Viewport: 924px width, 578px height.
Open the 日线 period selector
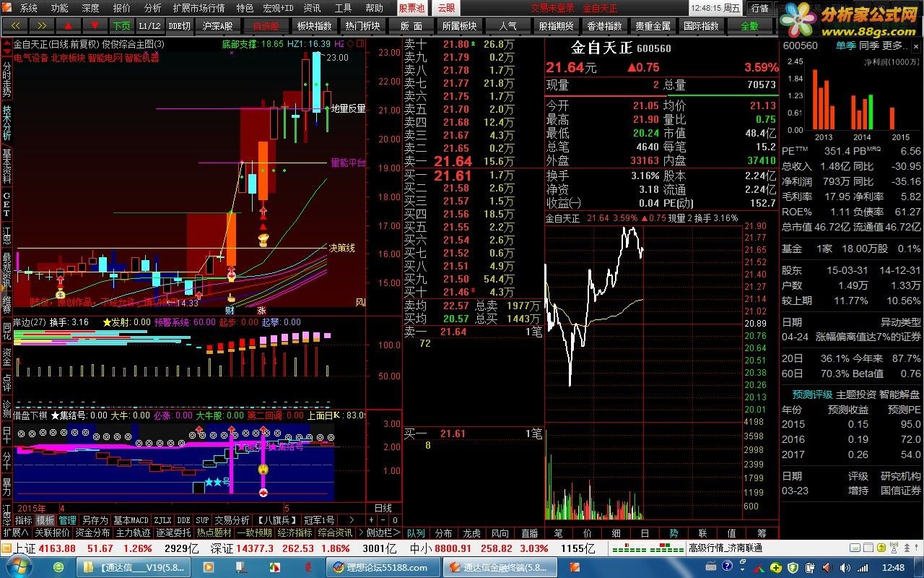click(x=383, y=509)
